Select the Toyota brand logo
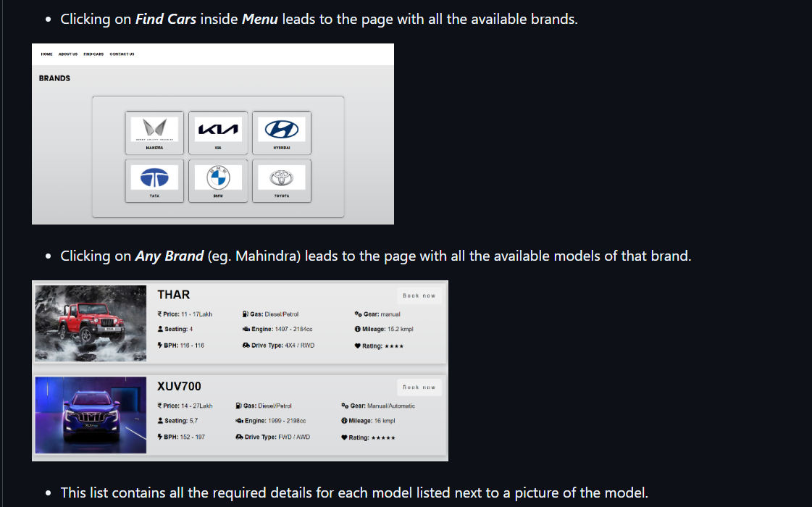 tap(282, 177)
